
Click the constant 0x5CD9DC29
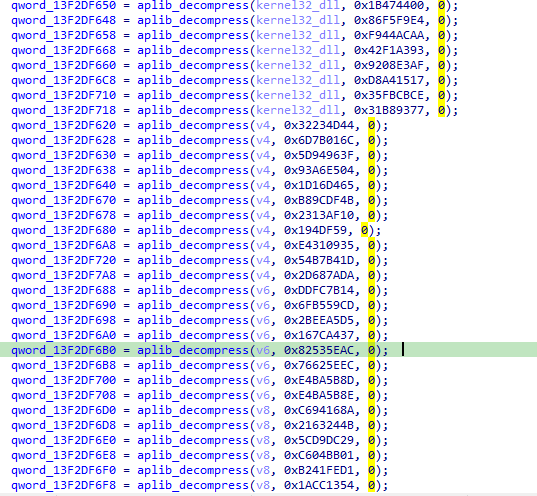click(319, 441)
